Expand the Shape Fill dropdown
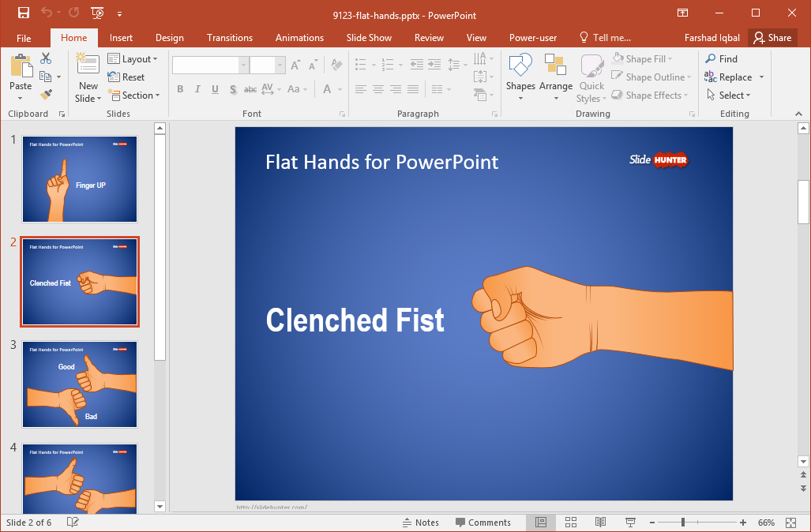This screenshot has height=532, width=811. point(642,59)
